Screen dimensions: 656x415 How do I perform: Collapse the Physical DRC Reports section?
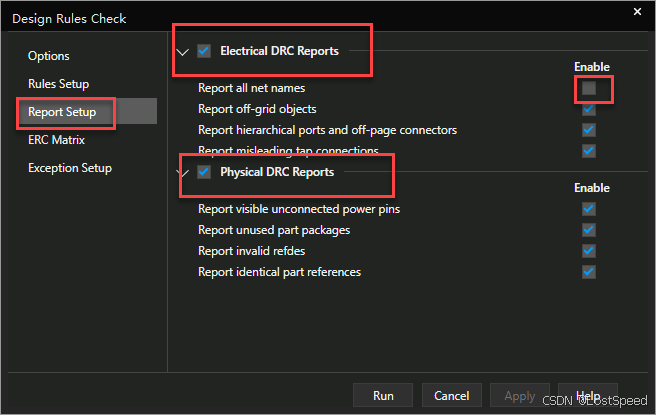pos(182,173)
